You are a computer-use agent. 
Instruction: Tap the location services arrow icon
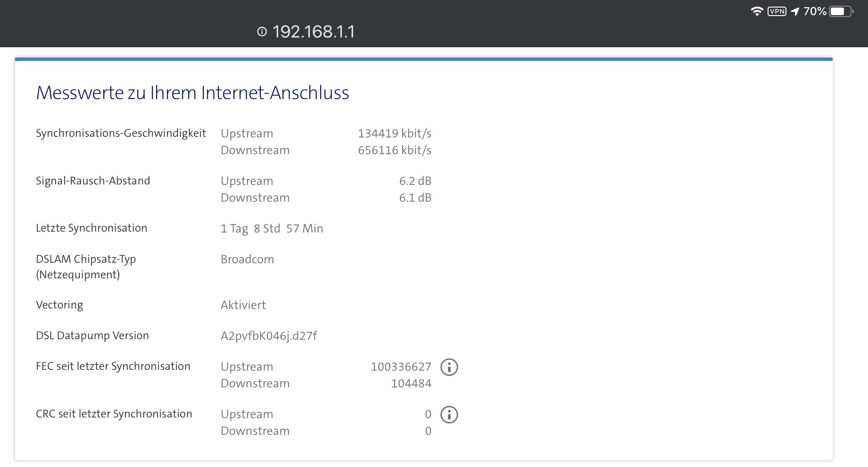[x=795, y=11]
